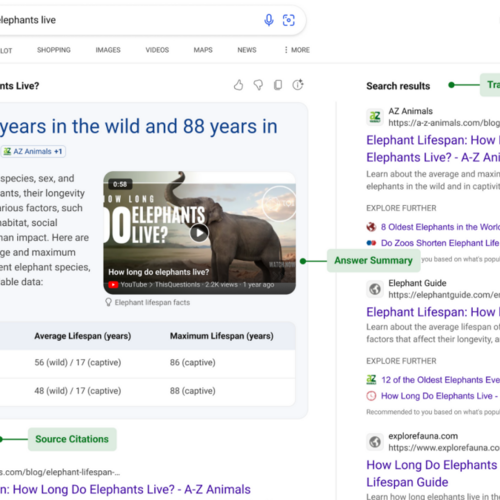Open the Shopping tab
Screen dimensions: 500x500
point(54,50)
